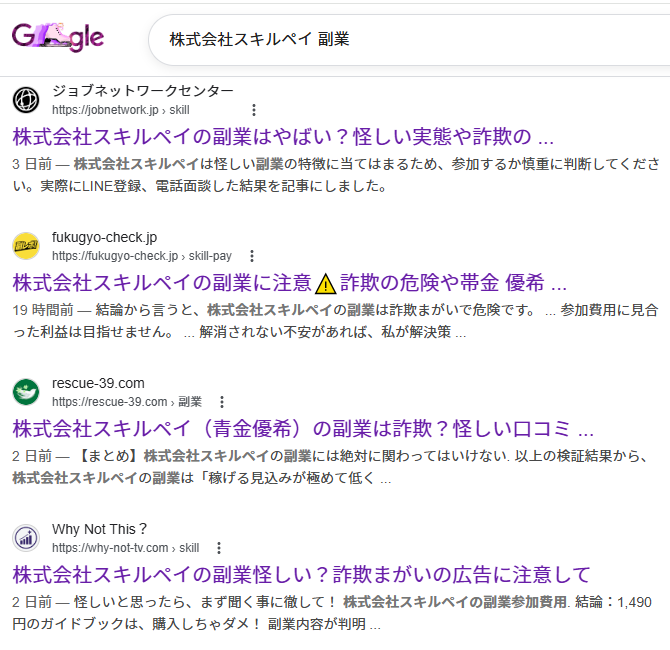Click the yellow fukugyo-check.jp favicon
The image size is (670, 650).
coord(26,246)
